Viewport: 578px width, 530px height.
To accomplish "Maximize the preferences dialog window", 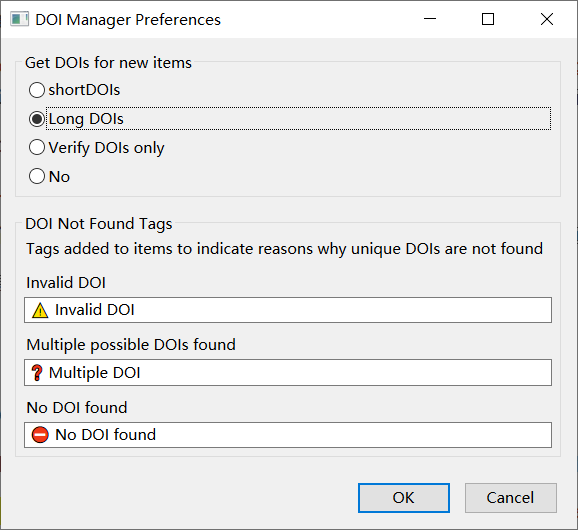I will pyautogui.click(x=488, y=19).
